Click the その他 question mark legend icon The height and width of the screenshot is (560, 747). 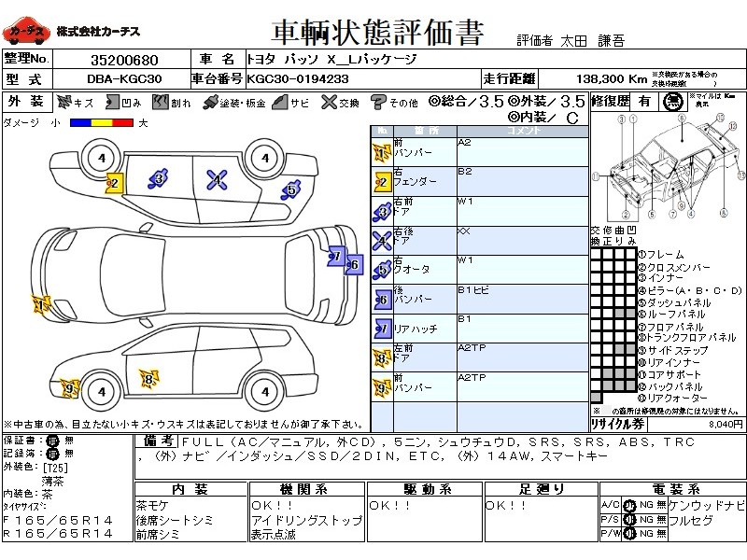point(378,103)
